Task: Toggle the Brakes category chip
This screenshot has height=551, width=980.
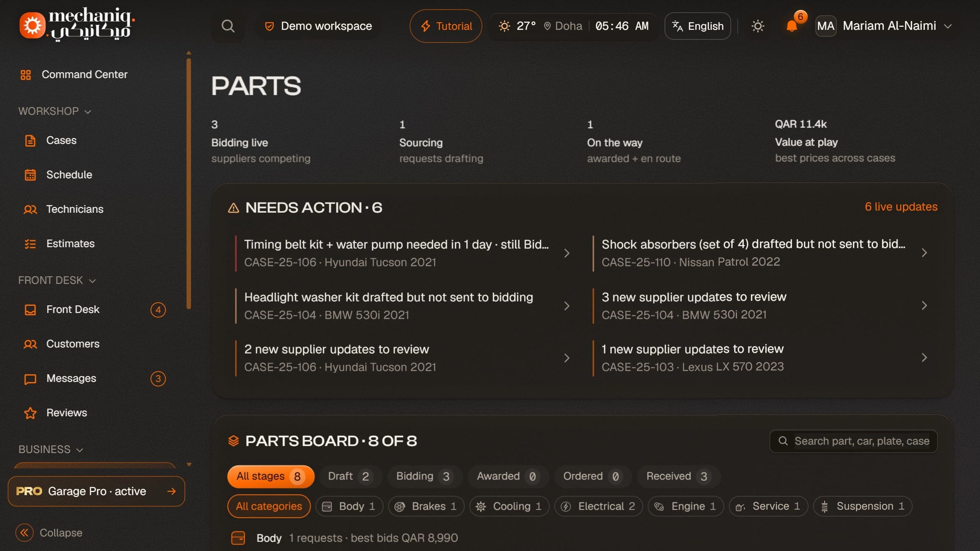Action: [426, 506]
